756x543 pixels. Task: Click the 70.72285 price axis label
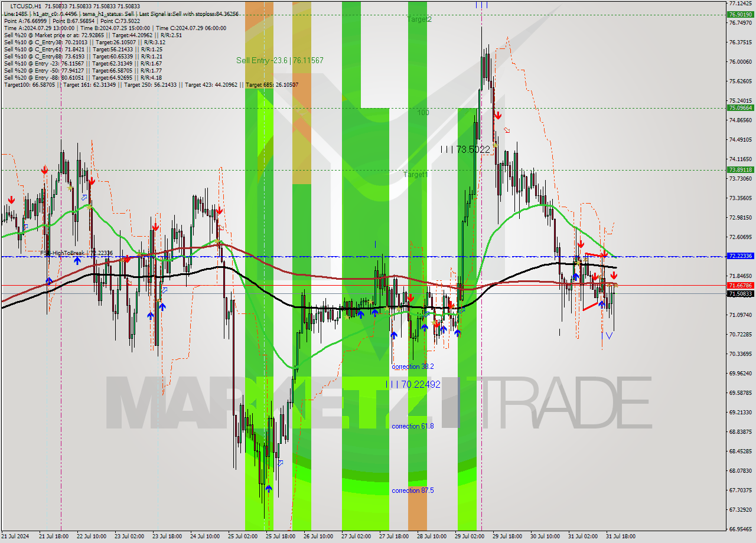click(741, 335)
